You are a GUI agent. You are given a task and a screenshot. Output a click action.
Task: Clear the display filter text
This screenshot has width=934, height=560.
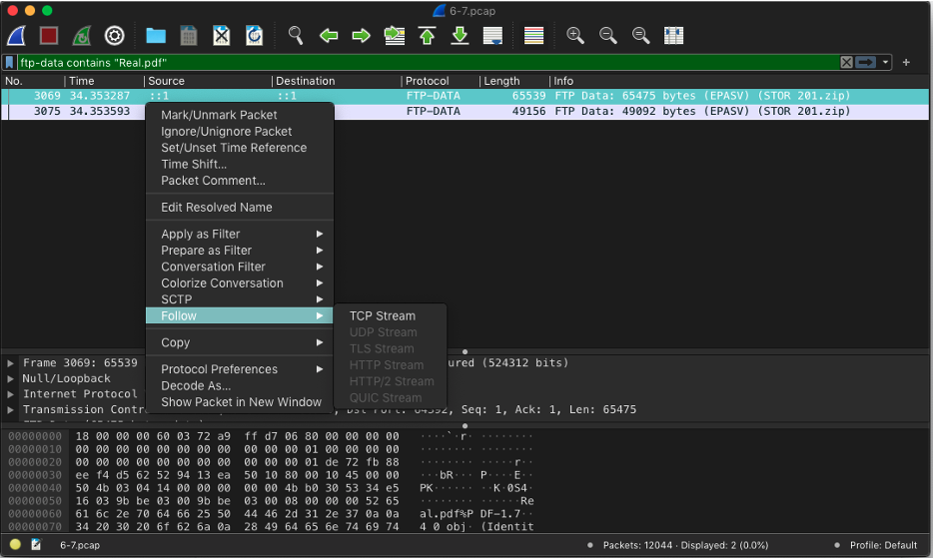pos(846,63)
